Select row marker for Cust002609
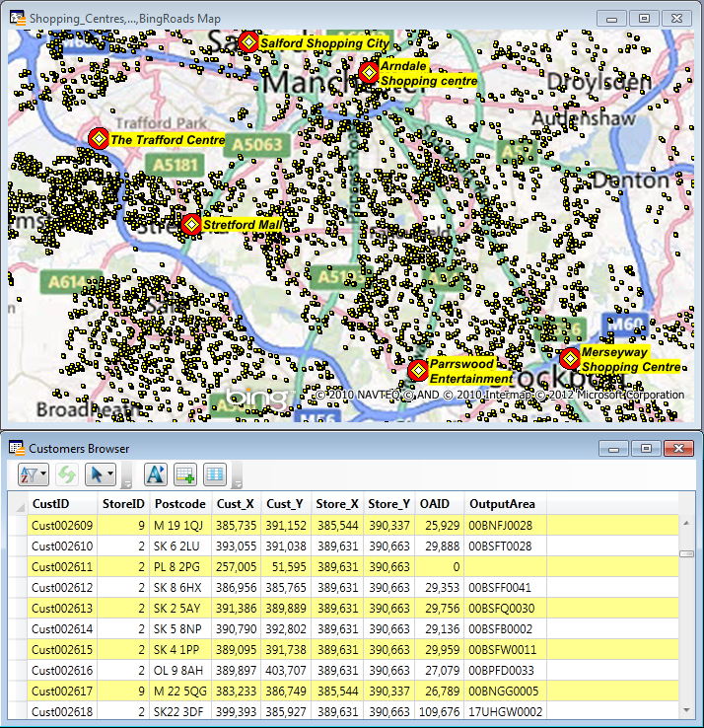 click(18, 525)
